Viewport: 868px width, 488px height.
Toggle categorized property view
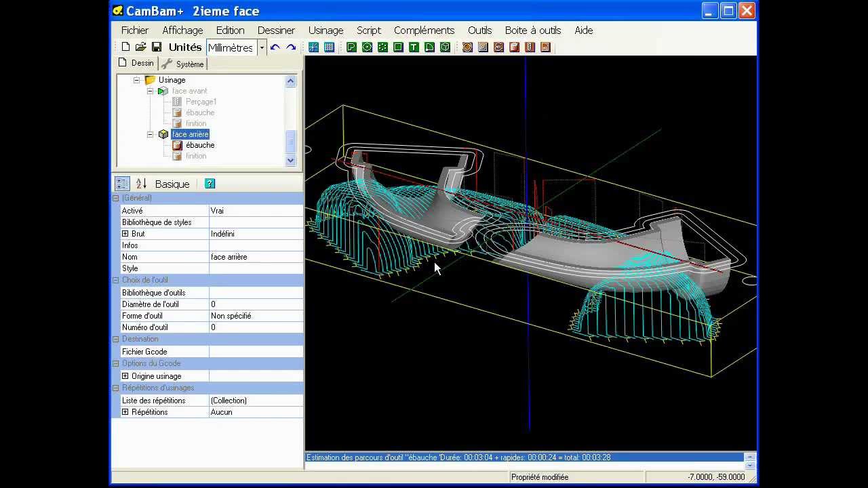[122, 184]
